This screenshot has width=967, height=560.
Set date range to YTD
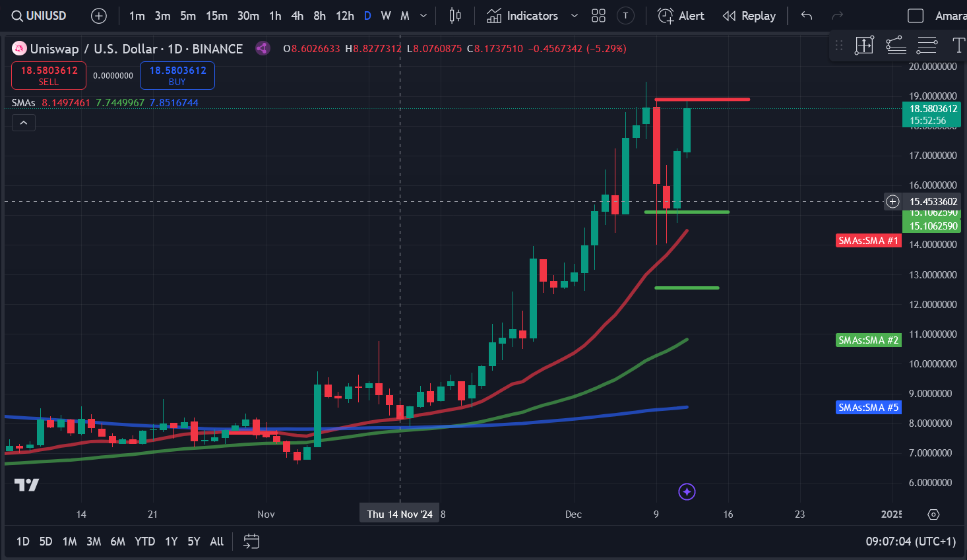[x=144, y=542]
